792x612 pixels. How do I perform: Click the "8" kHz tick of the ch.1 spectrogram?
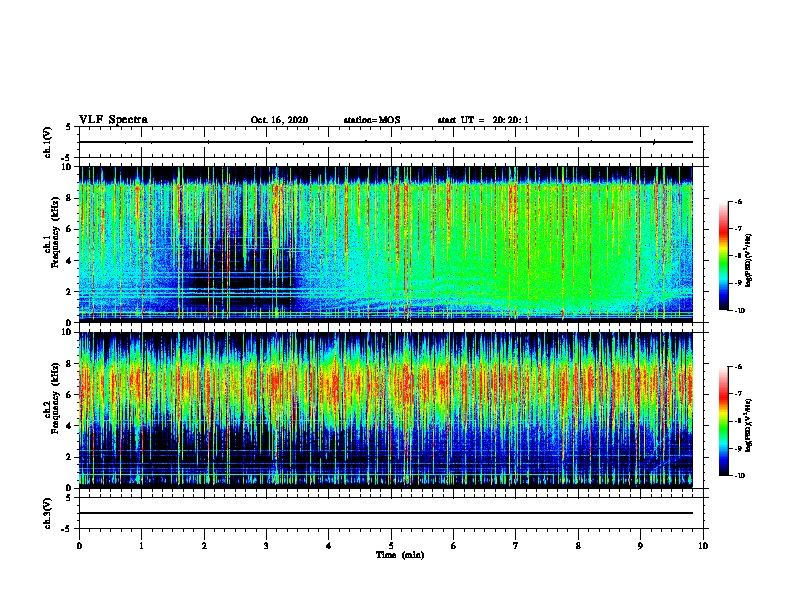pyautogui.click(x=69, y=198)
